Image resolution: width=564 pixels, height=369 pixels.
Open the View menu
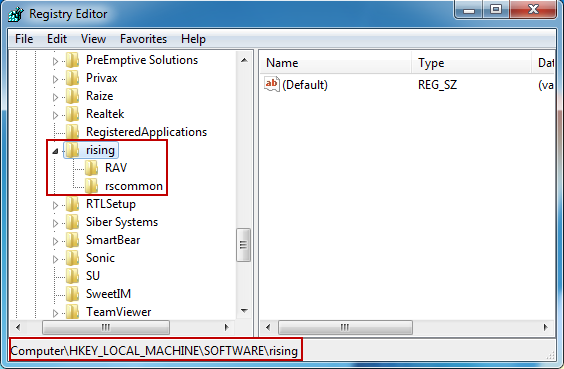click(x=93, y=39)
